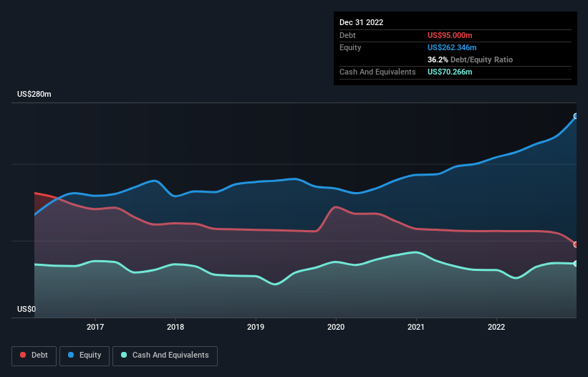Toggle the Cash And Equivalents legend button
The width and height of the screenshot is (588, 377).
pos(165,355)
